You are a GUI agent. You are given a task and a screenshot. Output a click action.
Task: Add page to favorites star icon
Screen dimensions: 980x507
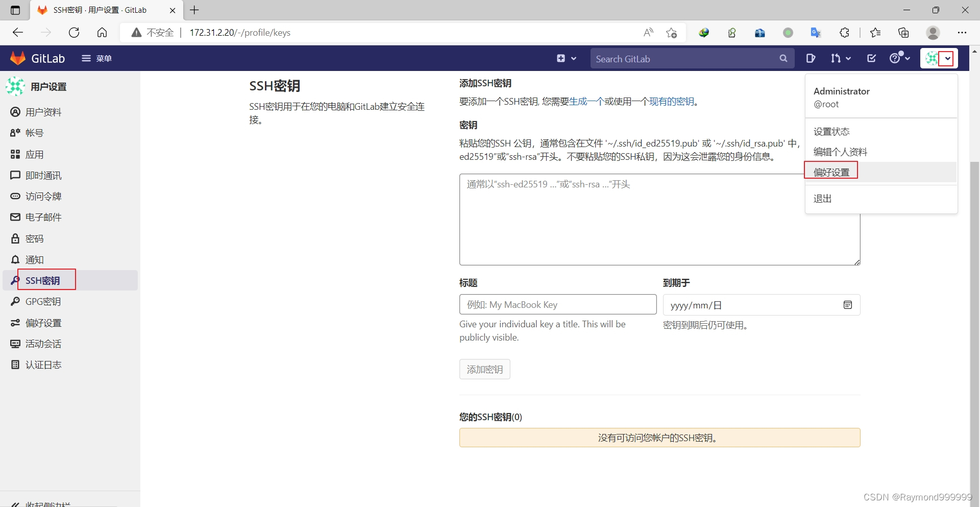[671, 33]
